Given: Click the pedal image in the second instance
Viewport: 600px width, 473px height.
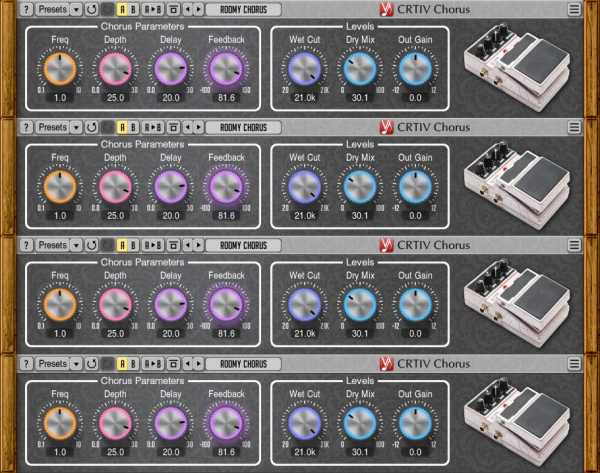Looking at the screenshot, I should [517, 185].
